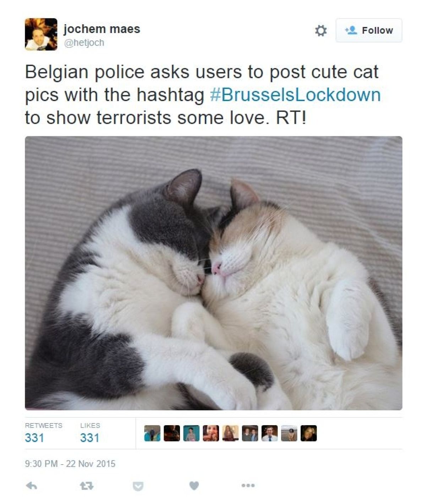
Task: Open the gear settings menu
Action: (x=321, y=31)
